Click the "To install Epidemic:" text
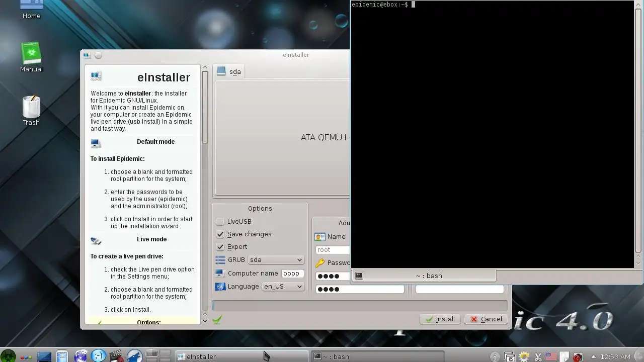Viewport: 644px width, 362px height. (118, 159)
